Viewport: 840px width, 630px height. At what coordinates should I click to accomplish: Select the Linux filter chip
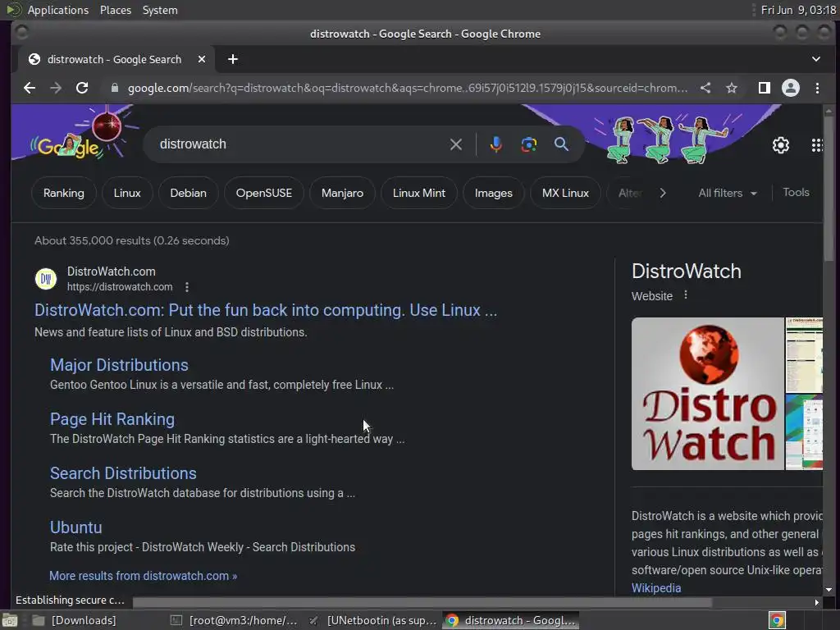click(x=127, y=193)
